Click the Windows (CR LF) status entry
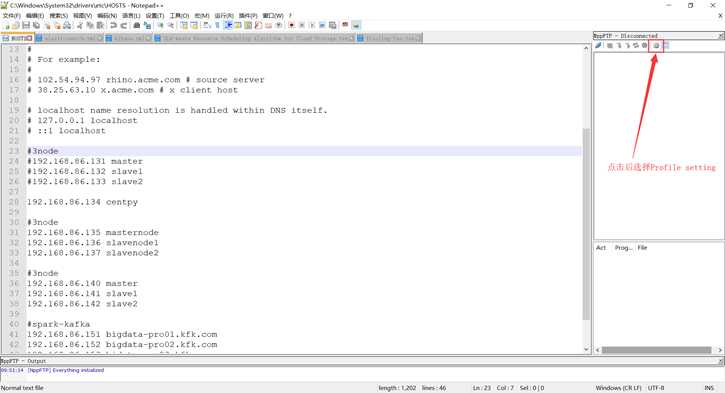The width and height of the screenshot is (725, 393). click(x=618, y=388)
